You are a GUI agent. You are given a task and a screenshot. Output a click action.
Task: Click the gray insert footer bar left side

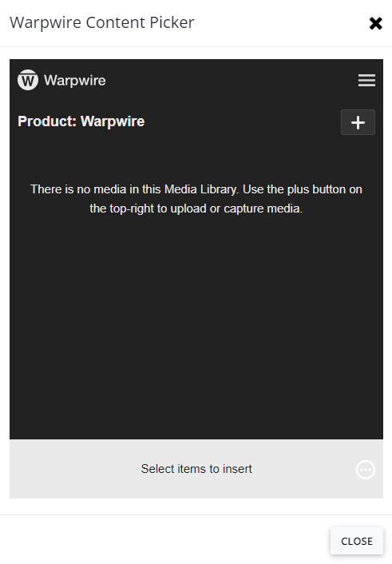(72, 469)
